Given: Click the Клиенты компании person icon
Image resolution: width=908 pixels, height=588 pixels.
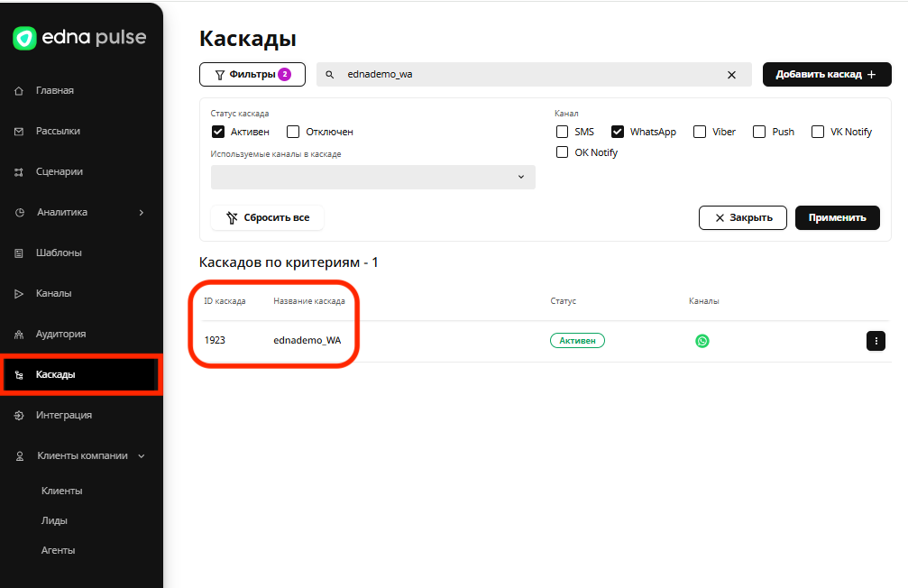Looking at the screenshot, I should (20, 456).
